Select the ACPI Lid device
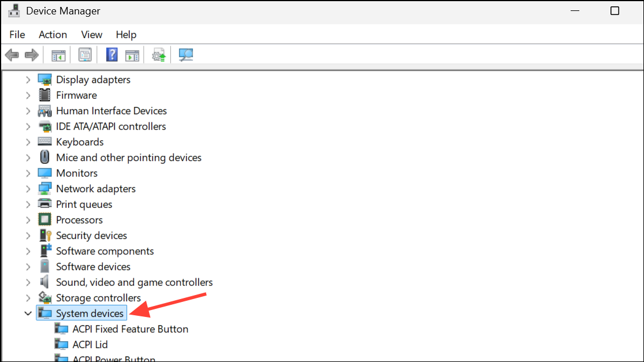Screen dimensions: 644x362 90,345
